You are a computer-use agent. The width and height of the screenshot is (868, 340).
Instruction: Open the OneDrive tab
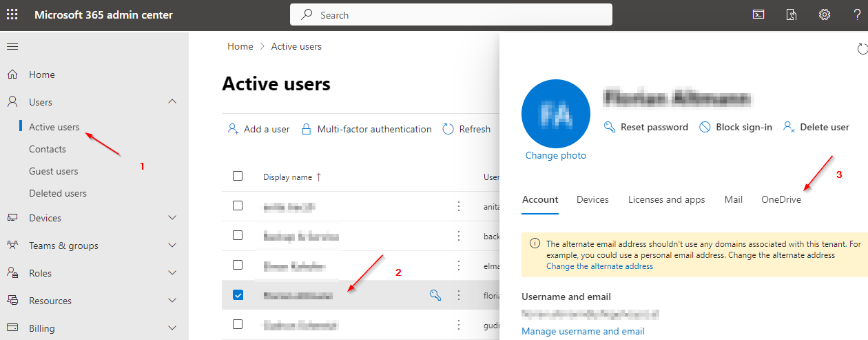point(781,199)
